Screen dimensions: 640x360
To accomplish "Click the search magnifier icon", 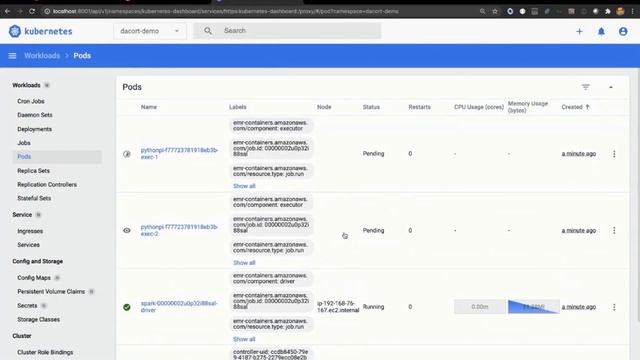I will 208,31.
